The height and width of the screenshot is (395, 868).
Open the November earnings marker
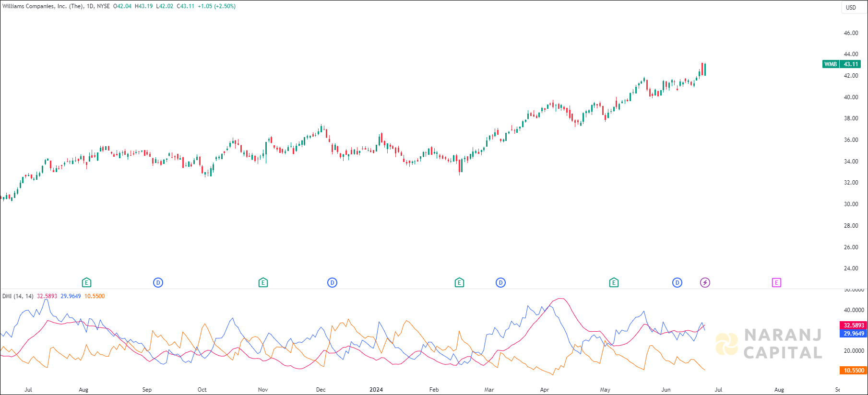(x=263, y=283)
